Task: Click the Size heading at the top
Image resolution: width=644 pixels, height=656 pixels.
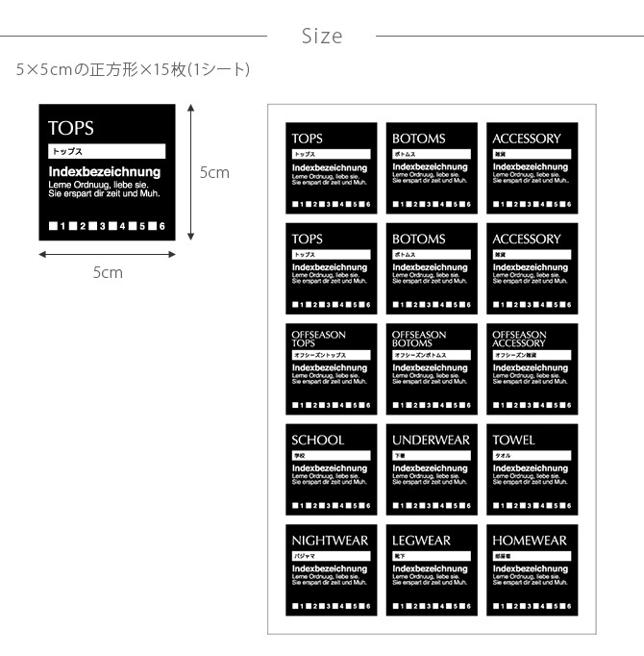Action: coord(321,37)
